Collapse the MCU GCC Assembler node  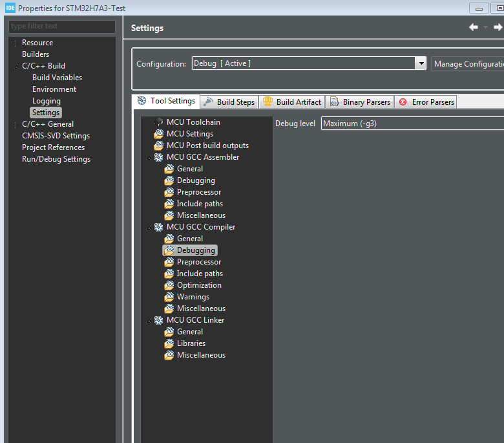(149, 158)
